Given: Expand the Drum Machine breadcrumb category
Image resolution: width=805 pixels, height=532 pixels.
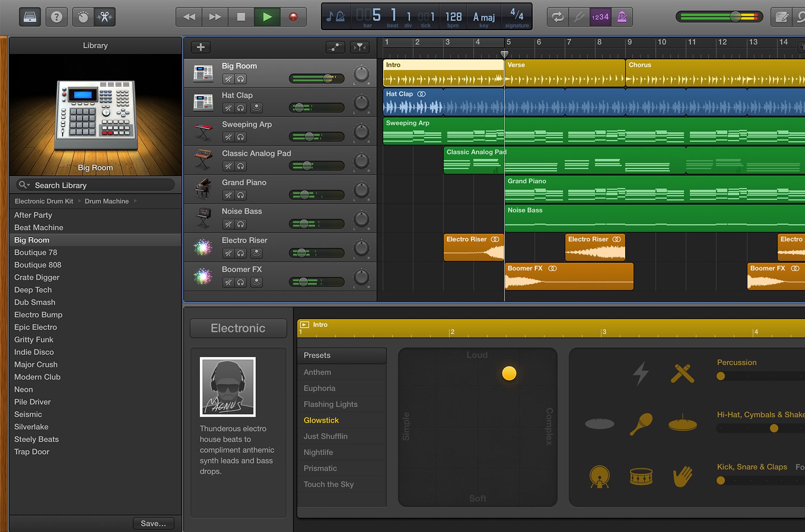Looking at the screenshot, I should coord(106,201).
